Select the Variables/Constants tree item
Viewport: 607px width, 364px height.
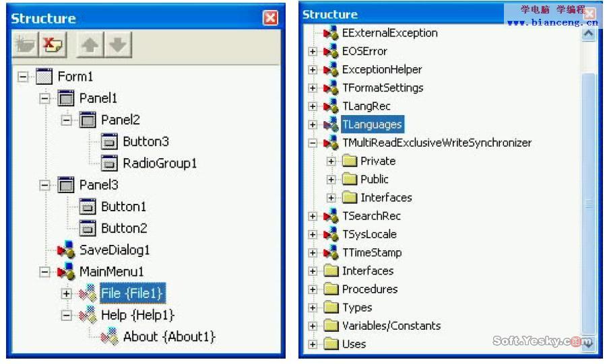[391, 326]
